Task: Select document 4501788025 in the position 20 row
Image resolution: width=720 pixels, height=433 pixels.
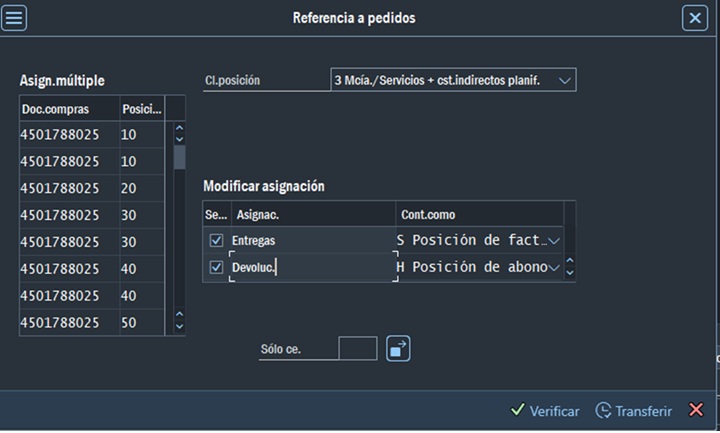Action: tap(69, 188)
